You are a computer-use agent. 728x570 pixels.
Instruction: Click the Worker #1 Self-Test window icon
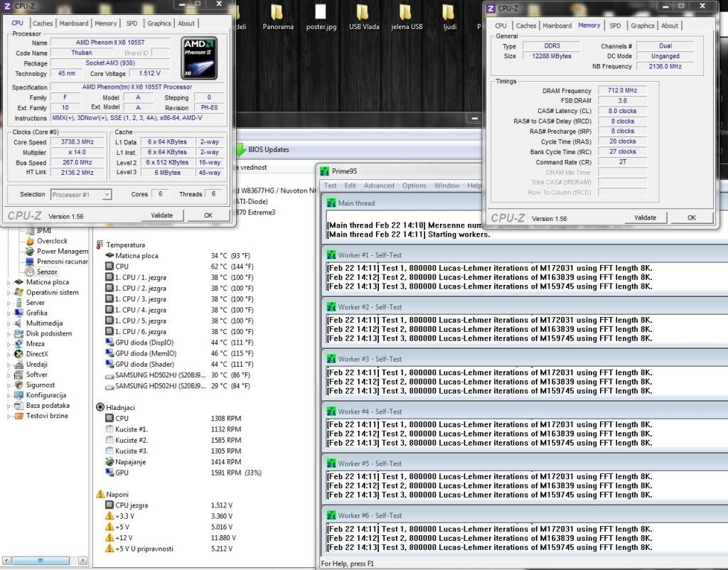[331, 255]
